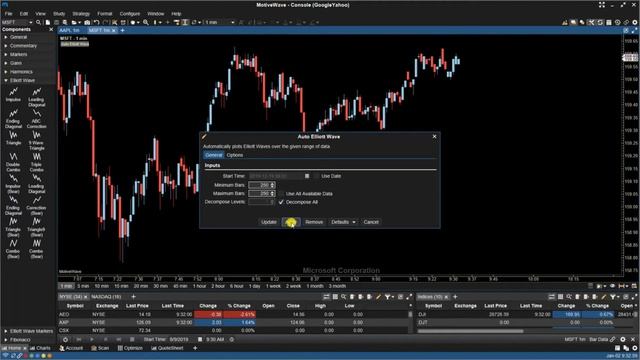640x360 pixels.
Task: Expand the Markers components group
Action: click(x=6, y=54)
